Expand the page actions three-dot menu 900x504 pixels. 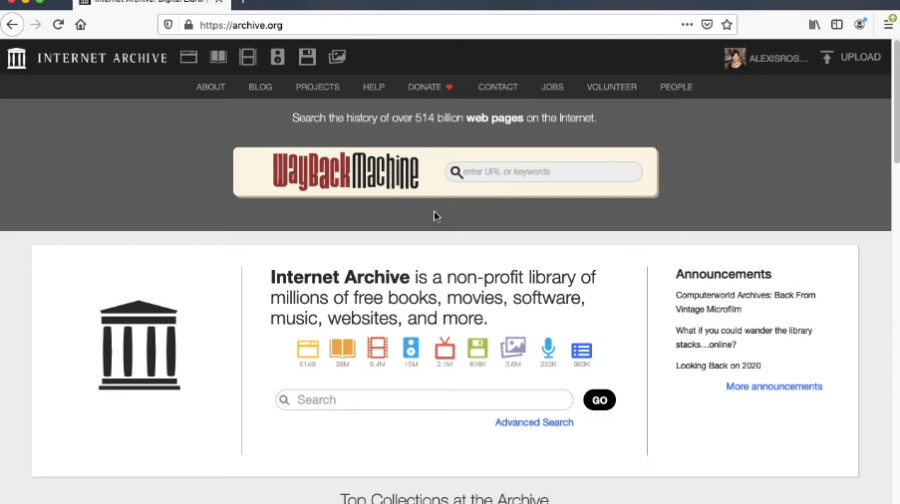coord(687,25)
